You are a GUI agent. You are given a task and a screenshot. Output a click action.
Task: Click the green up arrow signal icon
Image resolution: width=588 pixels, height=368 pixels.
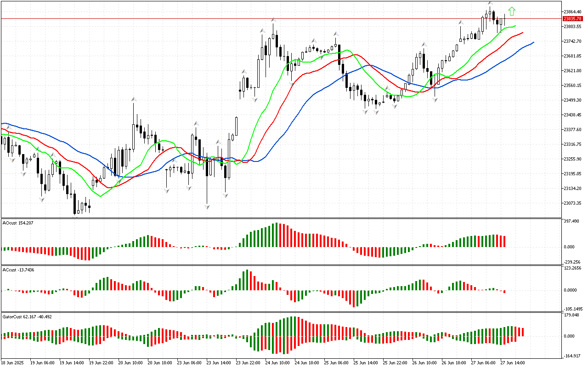[512, 11]
